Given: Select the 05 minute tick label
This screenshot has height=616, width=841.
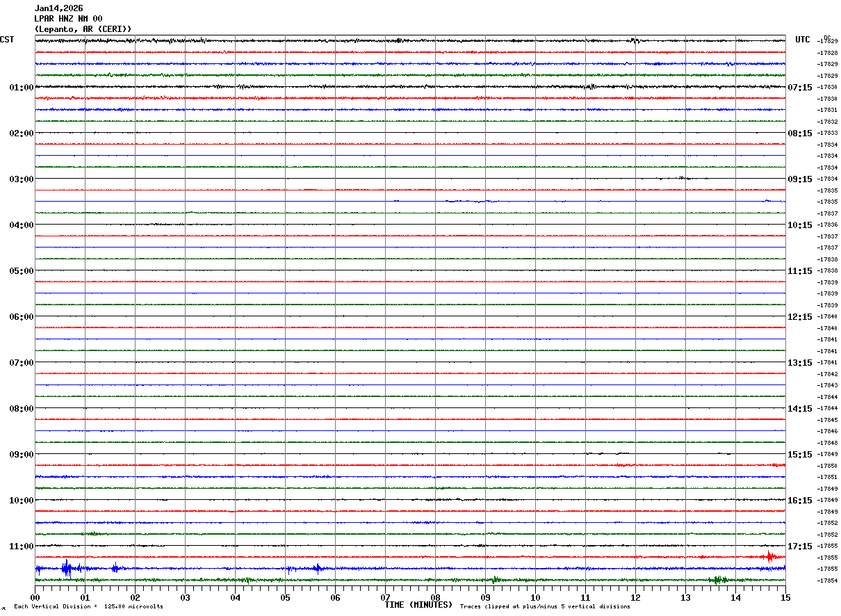Looking at the screenshot, I should pyautogui.click(x=285, y=597).
